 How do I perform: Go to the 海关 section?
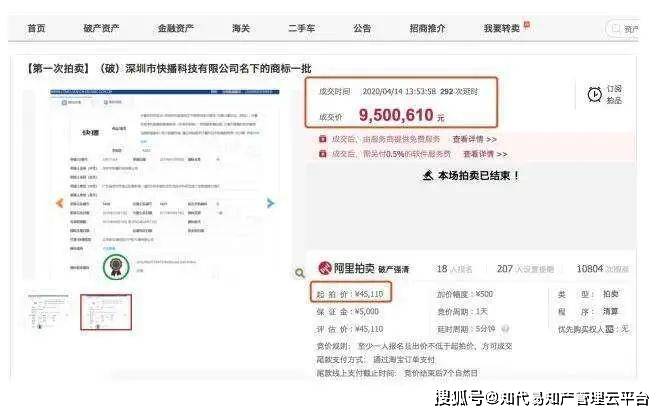click(x=241, y=28)
